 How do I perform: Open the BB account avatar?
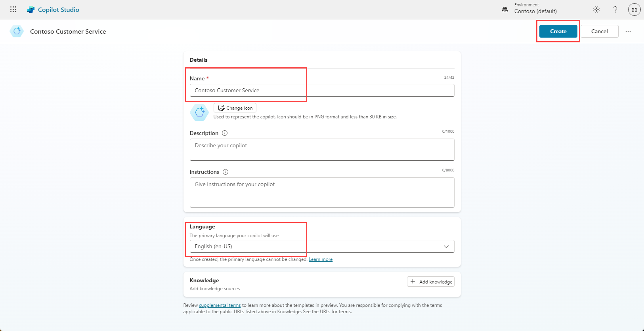coord(634,10)
